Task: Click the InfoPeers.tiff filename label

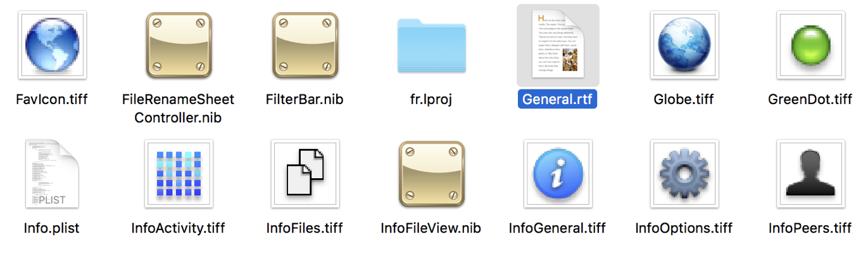Action: [810, 228]
